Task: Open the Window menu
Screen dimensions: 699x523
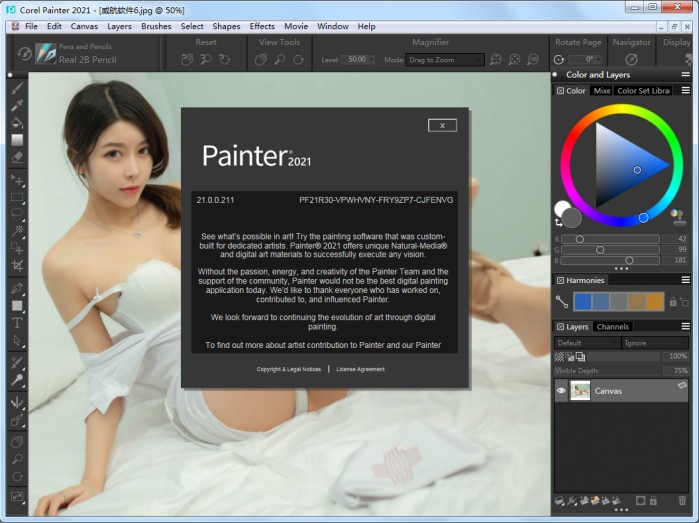Action: (x=333, y=26)
